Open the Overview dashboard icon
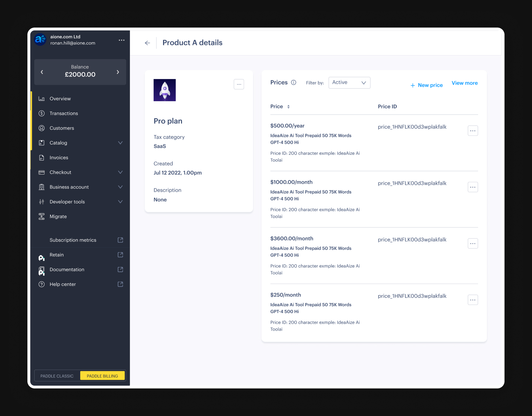 click(x=42, y=98)
